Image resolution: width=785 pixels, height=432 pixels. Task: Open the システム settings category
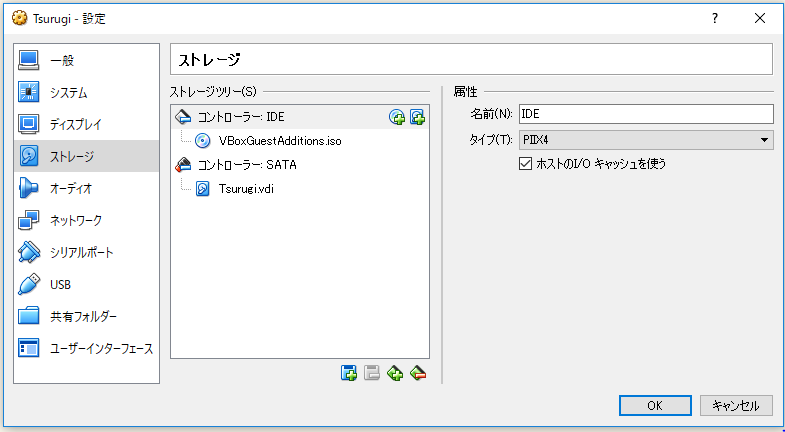(87, 93)
